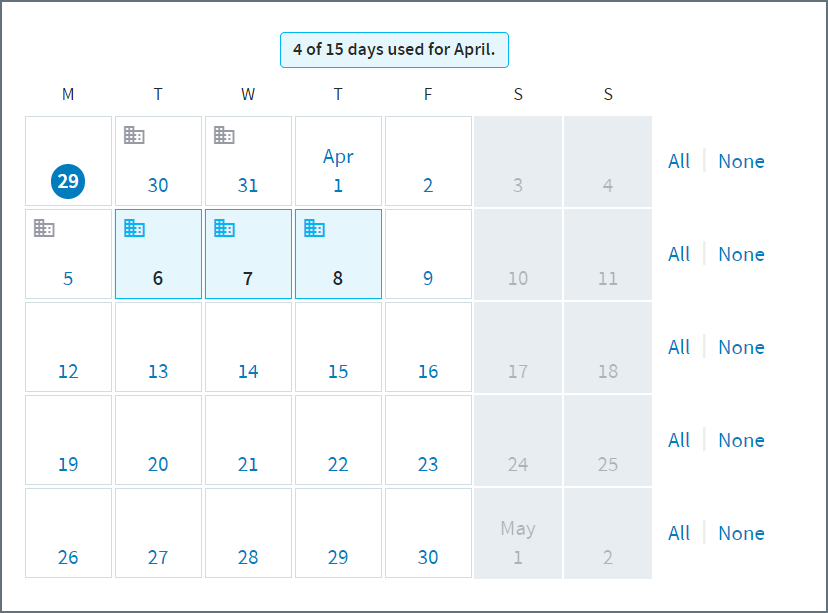Select all days in the April 12 week
This screenshot has width=828, height=613.
(x=679, y=347)
